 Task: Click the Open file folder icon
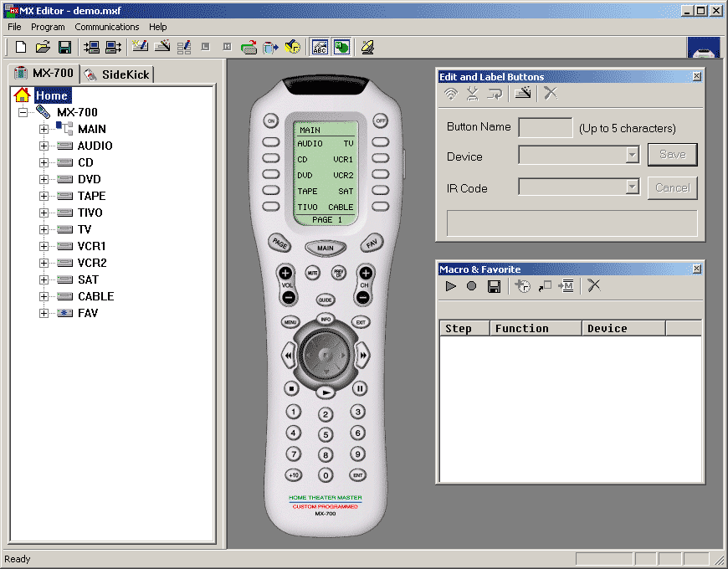pos(43,47)
